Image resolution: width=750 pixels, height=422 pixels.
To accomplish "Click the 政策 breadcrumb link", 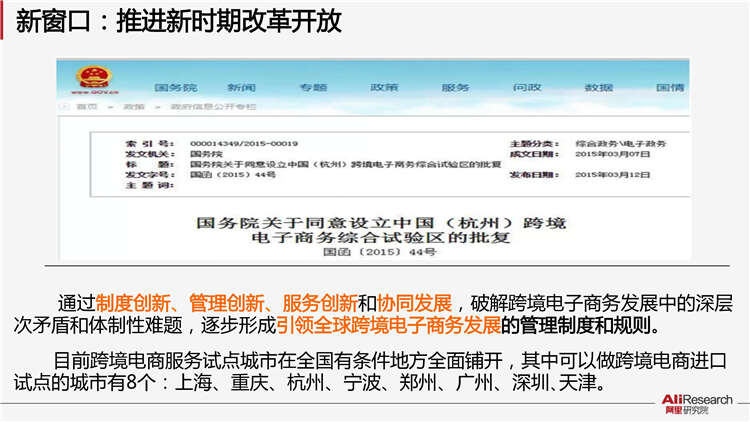I will (133, 107).
